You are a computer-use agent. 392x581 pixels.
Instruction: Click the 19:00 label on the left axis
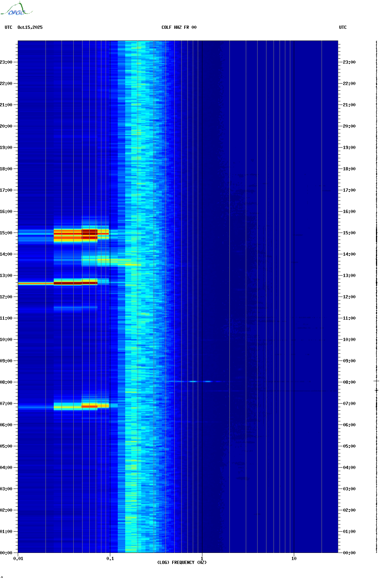point(6,148)
